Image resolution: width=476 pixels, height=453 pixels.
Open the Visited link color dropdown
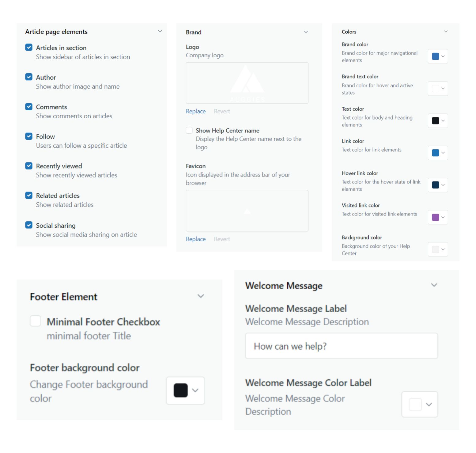[x=438, y=217]
